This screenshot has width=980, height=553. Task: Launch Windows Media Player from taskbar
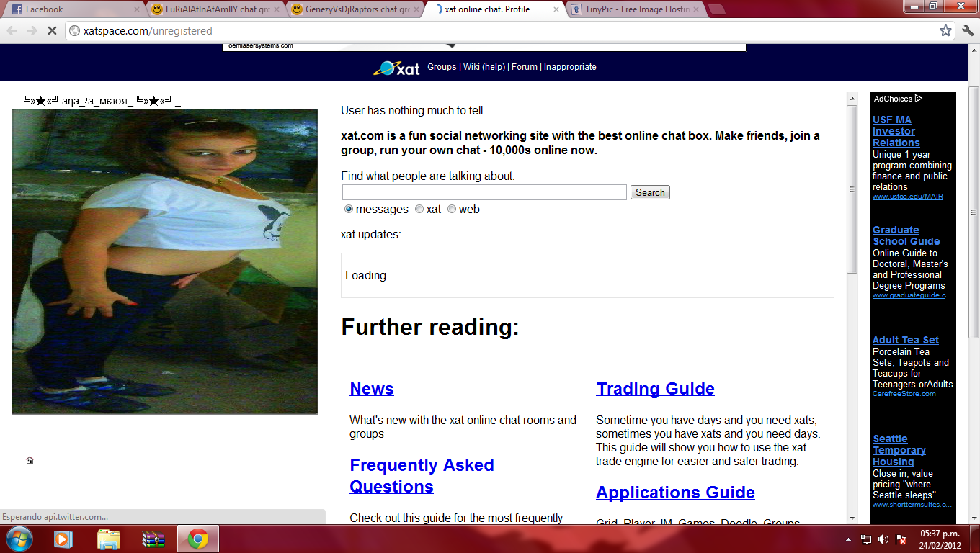[63, 539]
